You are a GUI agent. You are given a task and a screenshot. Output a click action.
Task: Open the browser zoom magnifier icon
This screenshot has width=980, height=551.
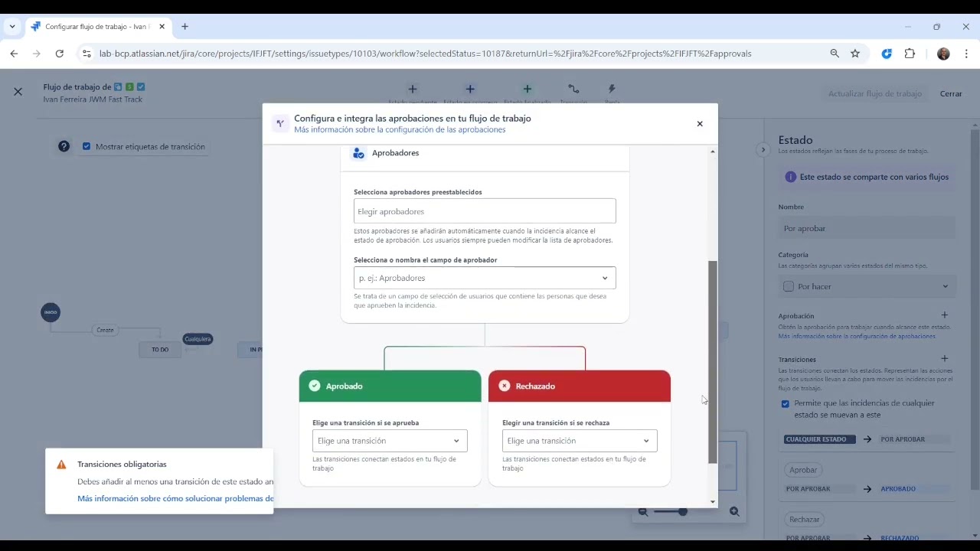click(x=835, y=54)
